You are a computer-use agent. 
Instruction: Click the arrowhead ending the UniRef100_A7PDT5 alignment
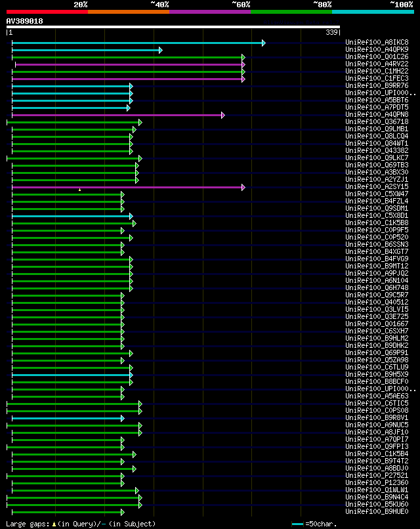tap(128, 108)
